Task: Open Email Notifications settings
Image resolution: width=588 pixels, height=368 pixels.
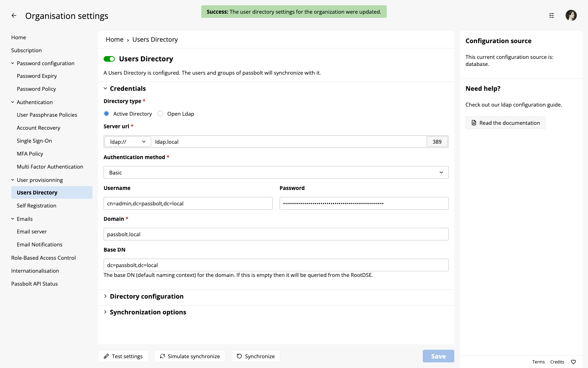Action: tap(40, 245)
